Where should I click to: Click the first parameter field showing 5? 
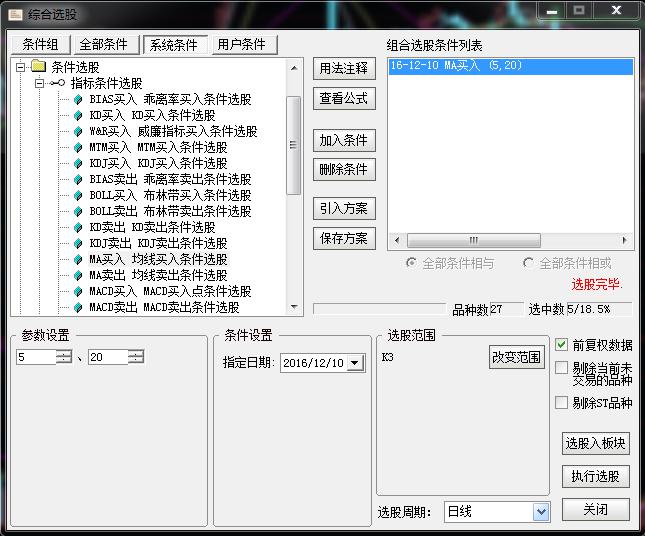36,357
